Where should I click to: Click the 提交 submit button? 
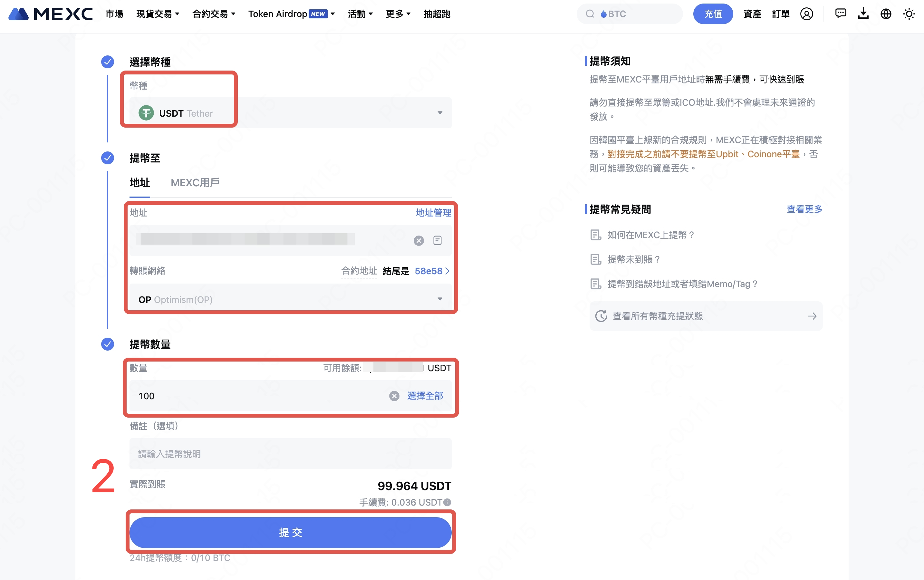[290, 532]
